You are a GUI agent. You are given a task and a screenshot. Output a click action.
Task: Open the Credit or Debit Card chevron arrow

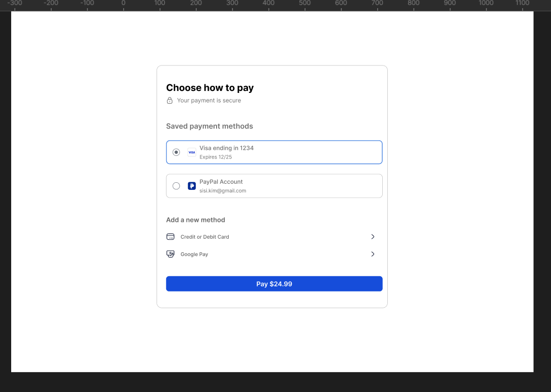pyautogui.click(x=373, y=237)
